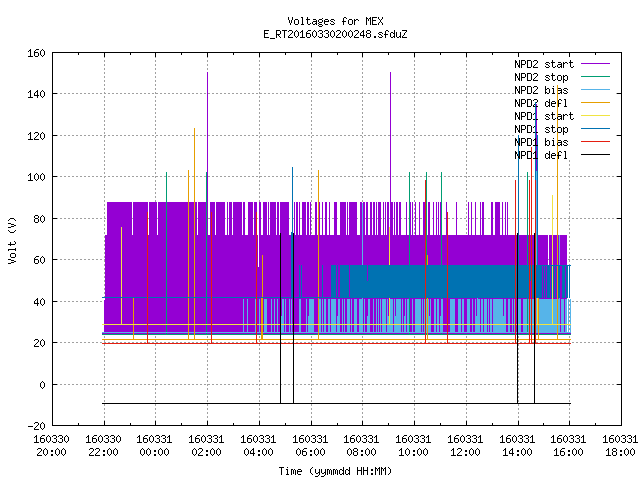Click the 160331 02:00 x-axis tick label
Screen dimensions: 640x480
(x=206, y=446)
